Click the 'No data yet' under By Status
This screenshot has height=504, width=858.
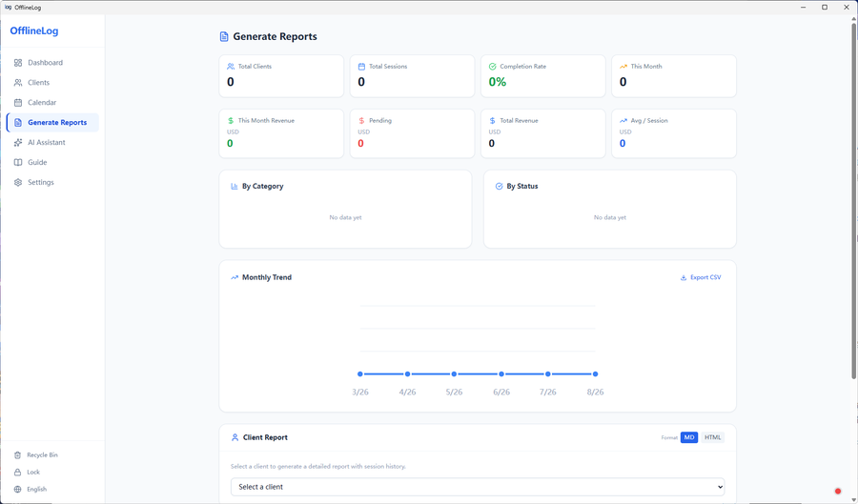click(609, 217)
